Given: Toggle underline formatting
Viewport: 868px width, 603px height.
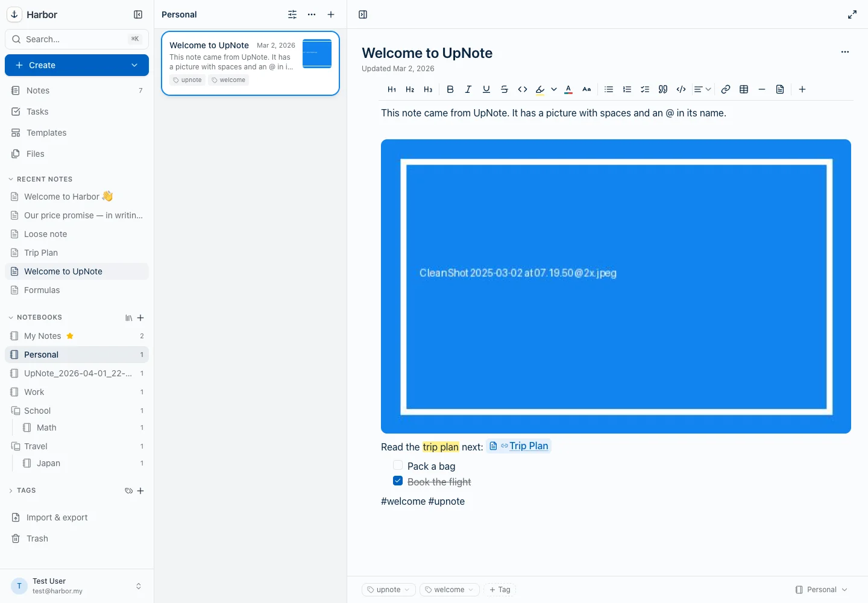Looking at the screenshot, I should (x=486, y=89).
